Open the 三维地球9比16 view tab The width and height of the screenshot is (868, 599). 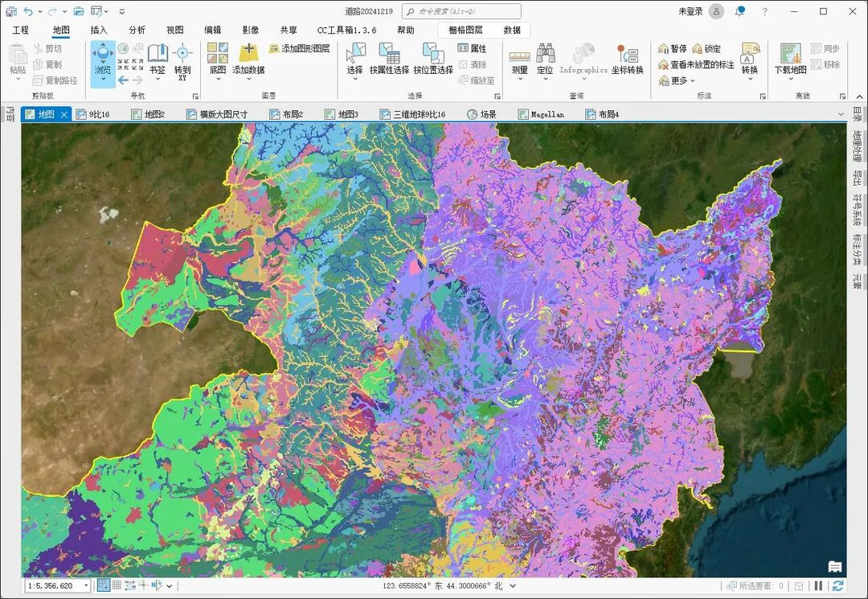click(x=412, y=115)
